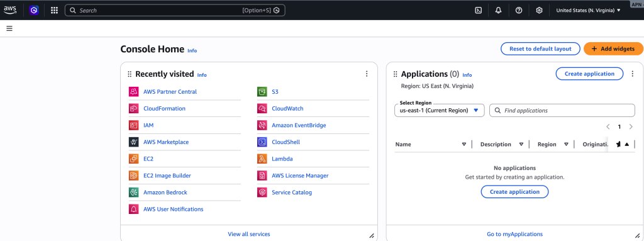Image resolution: width=644 pixels, height=241 pixels.
Task: Click the Lambda service icon
Action: click(262, 159)
